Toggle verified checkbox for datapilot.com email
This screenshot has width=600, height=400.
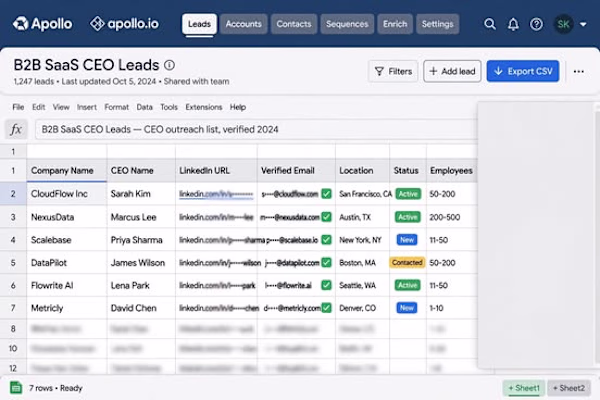click(326, 263)
